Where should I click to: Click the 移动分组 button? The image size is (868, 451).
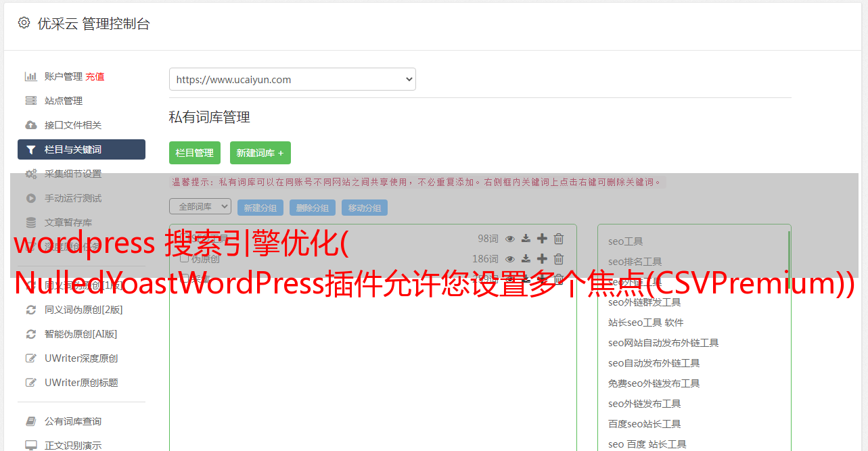(365, 208)
